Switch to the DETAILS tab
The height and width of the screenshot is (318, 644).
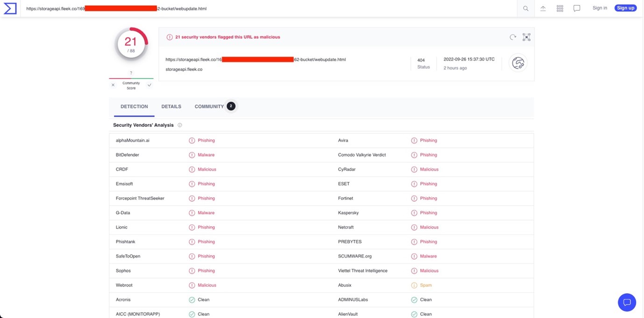(171, 107)
